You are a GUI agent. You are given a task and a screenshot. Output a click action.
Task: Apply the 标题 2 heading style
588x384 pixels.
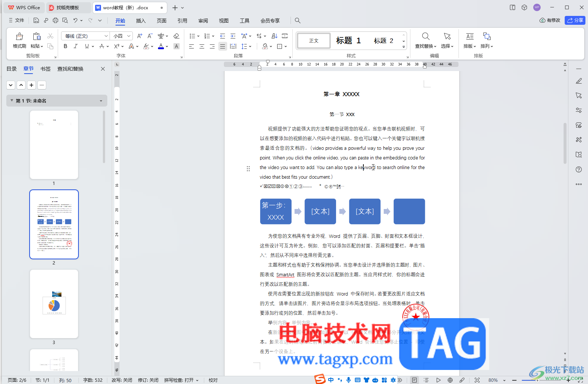click(x=383, y=40)
